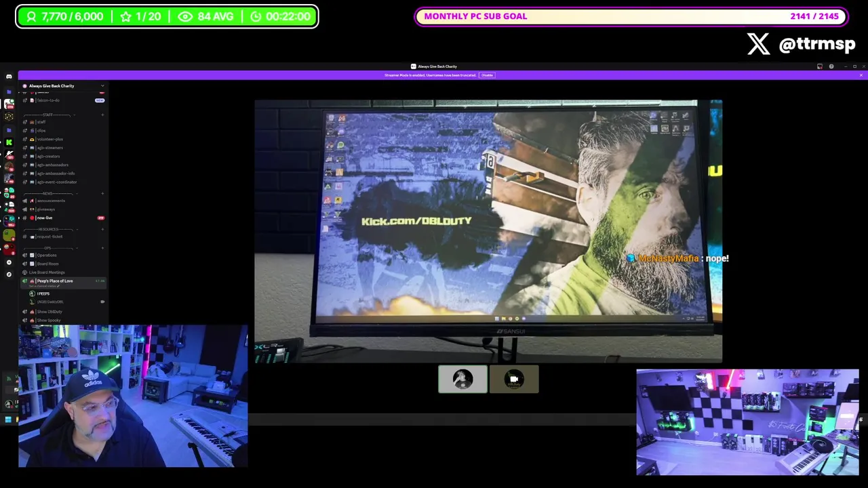868x488 pixels.
Task: Select Peep's Place of Love voice channel
Action: pos(63,281)
